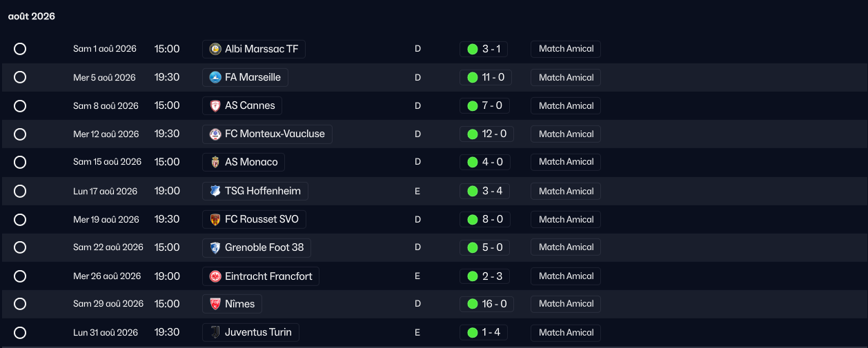Click the FA Marseille club logo
This screenshot has width=868, height=348.
tap(215, 77)
